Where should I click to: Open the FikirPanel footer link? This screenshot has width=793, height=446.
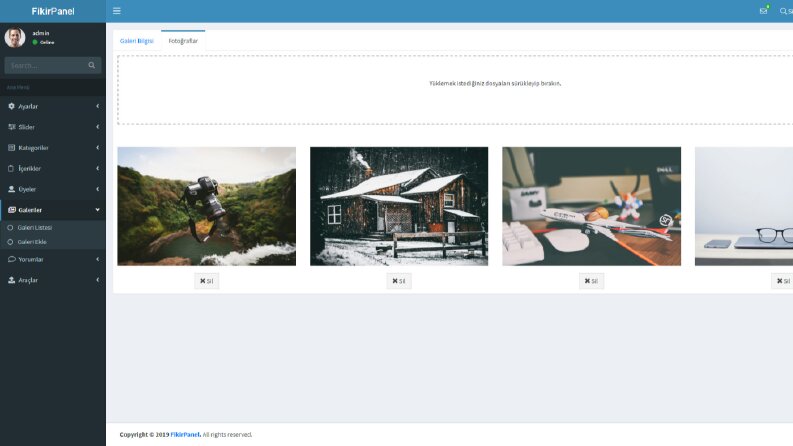coord(185,434)
